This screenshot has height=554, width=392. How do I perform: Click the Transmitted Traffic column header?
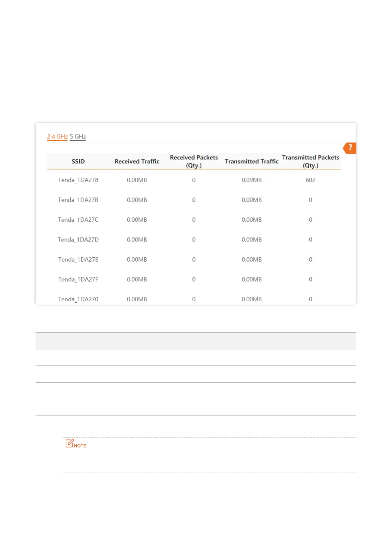point(252,162)
